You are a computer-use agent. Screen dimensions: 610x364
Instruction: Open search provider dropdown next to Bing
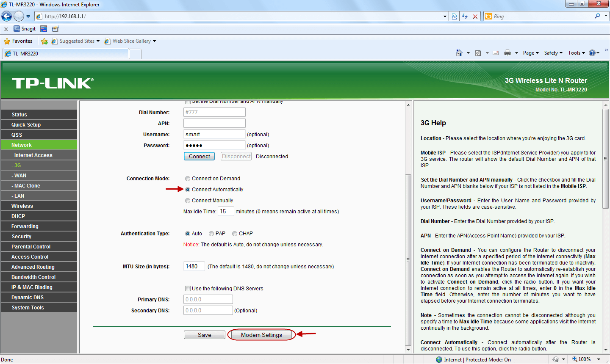[x=606, y=16]
